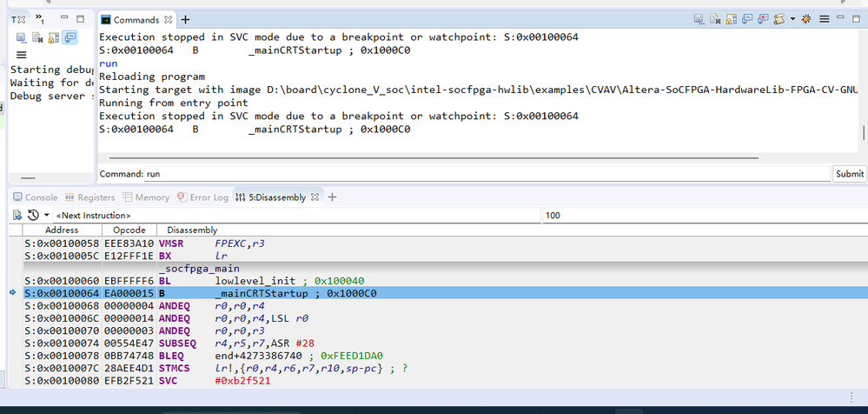The height and width of the screenshot is (414, 868).
Task: Select the Commands tab
Action: pyautogui.click(x=136, y=19)
